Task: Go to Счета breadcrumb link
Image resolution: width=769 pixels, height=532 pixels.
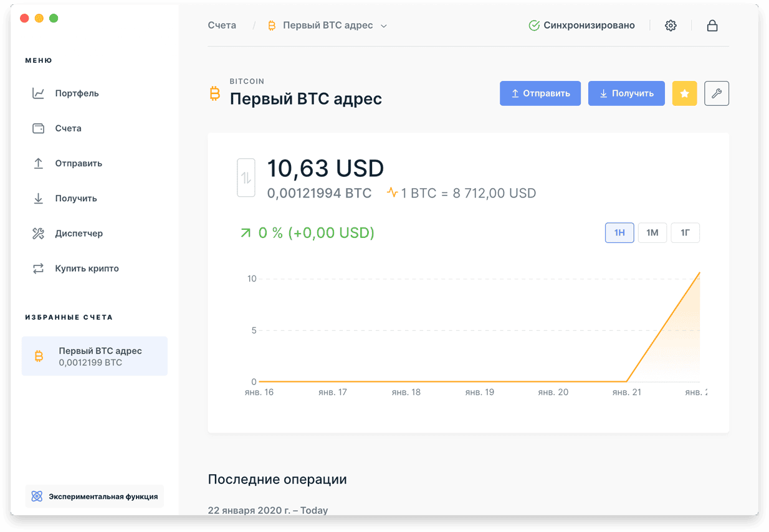Action: pyautogui.click(x=222, y=26)
